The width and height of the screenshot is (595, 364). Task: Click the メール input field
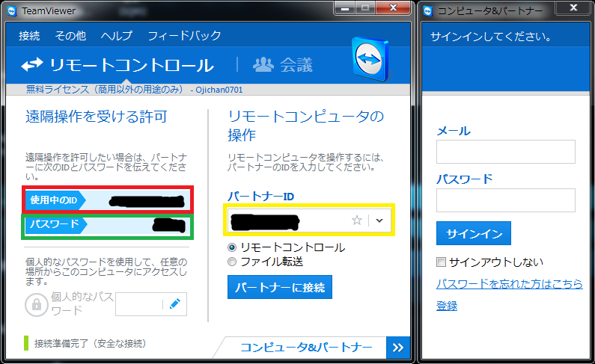tap(505, 152)
